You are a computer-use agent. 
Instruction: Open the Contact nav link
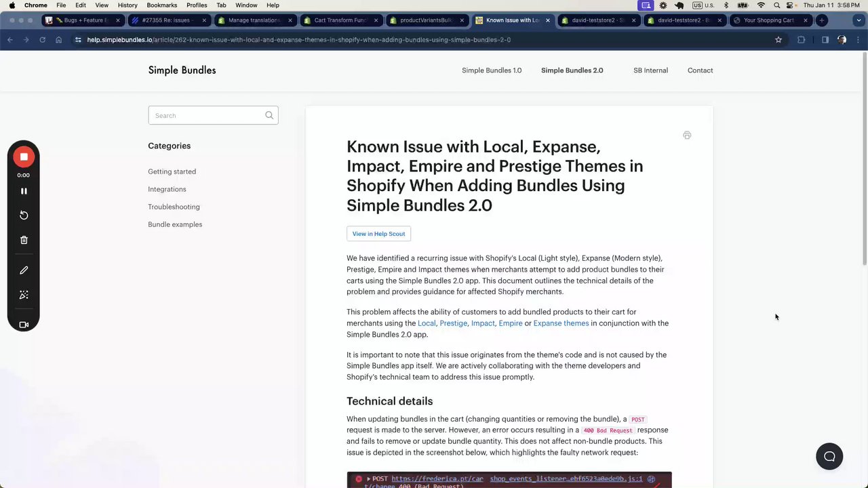pos(700,70)
